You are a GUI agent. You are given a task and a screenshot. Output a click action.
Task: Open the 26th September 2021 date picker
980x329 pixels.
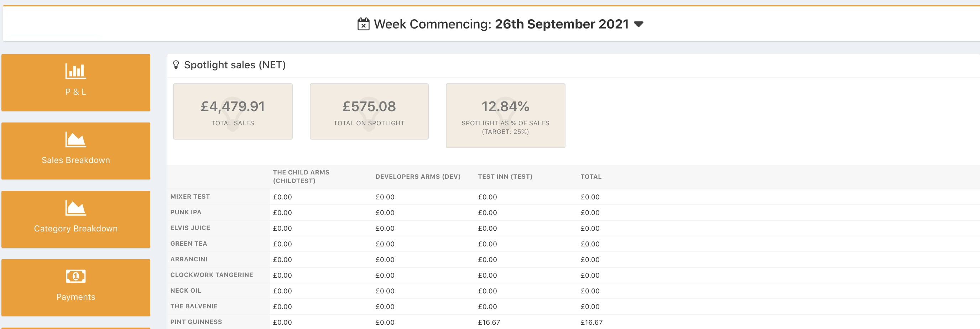tap(561, 24)
